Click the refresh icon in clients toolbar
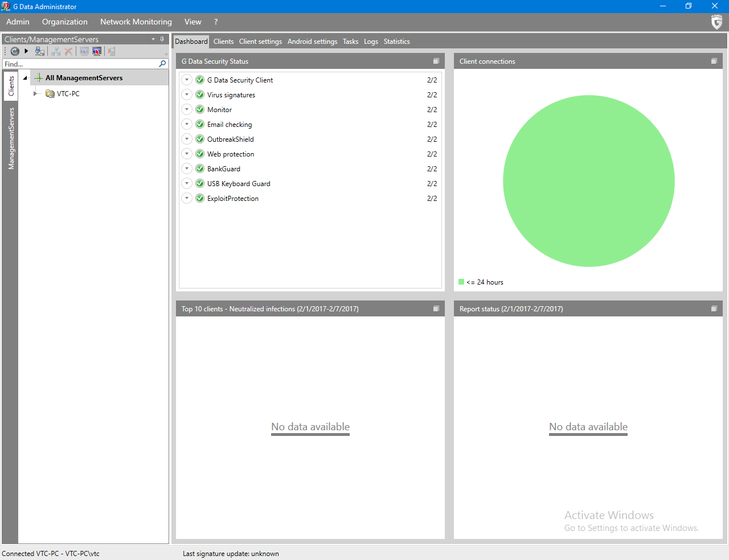This screenshot has width=729, height=560. [15, 51]
